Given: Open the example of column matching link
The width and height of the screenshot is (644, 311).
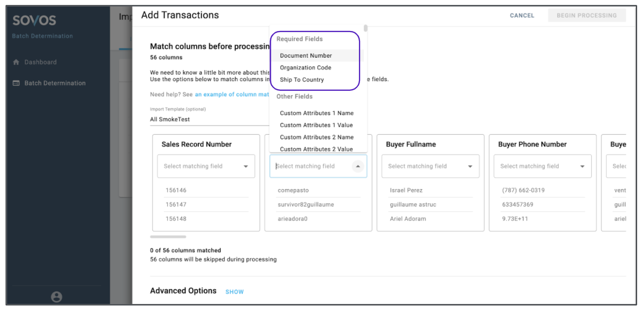Looking at the screenshot, I should [x=232, y=95].
